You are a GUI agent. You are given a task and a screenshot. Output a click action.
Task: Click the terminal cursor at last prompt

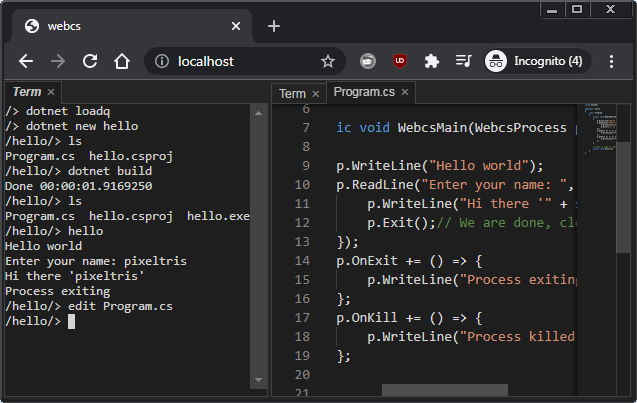click(x=72, y=321)
